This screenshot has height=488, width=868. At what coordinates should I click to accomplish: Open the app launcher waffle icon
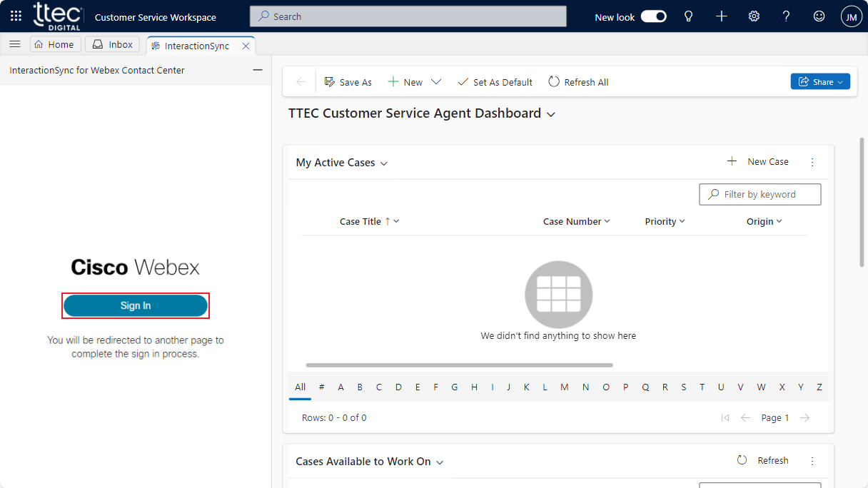pyautogui.click(x=16, y=16)
